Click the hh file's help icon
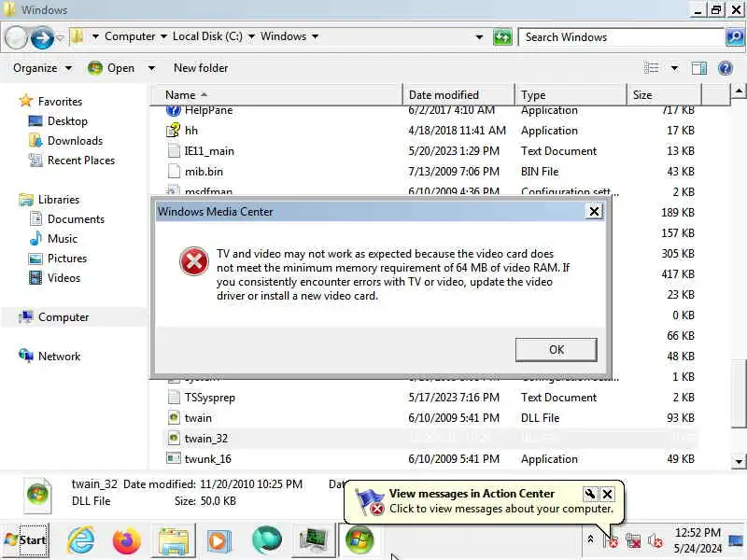This screenshot has height=560, width=747. (x=173, y=130)
